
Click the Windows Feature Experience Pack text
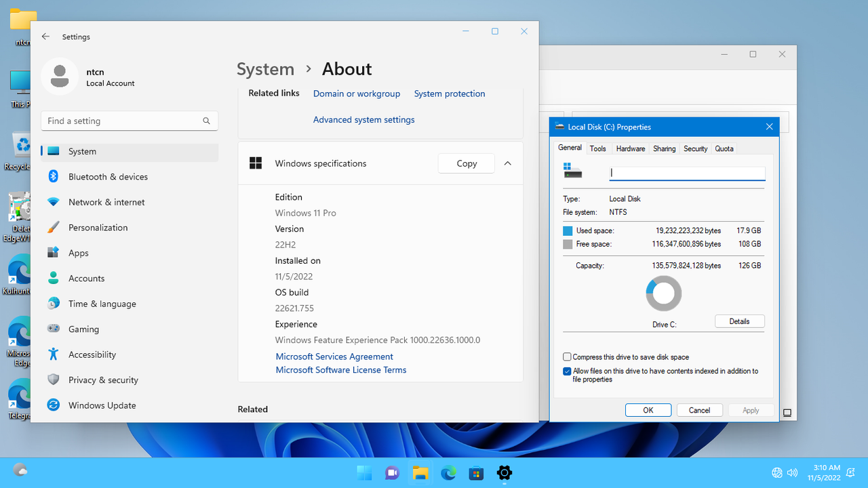coord(378,340)
